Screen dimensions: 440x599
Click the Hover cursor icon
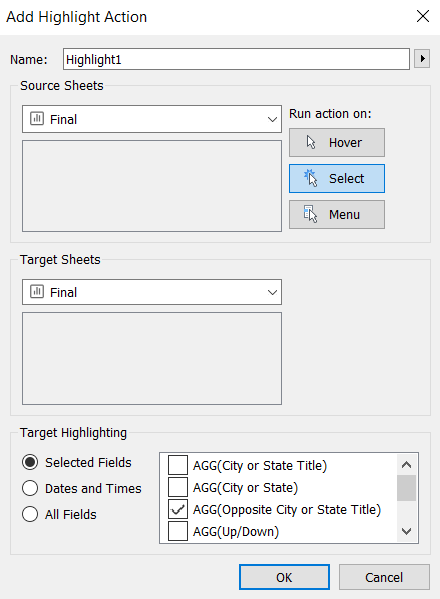tap(311, 142)
